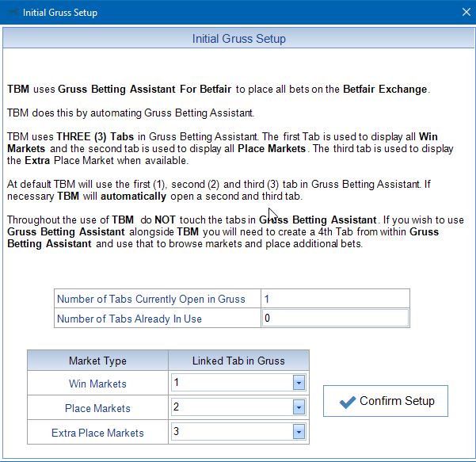
Task: Click the Number of Tabs Currently Open label
Action: 151,299
